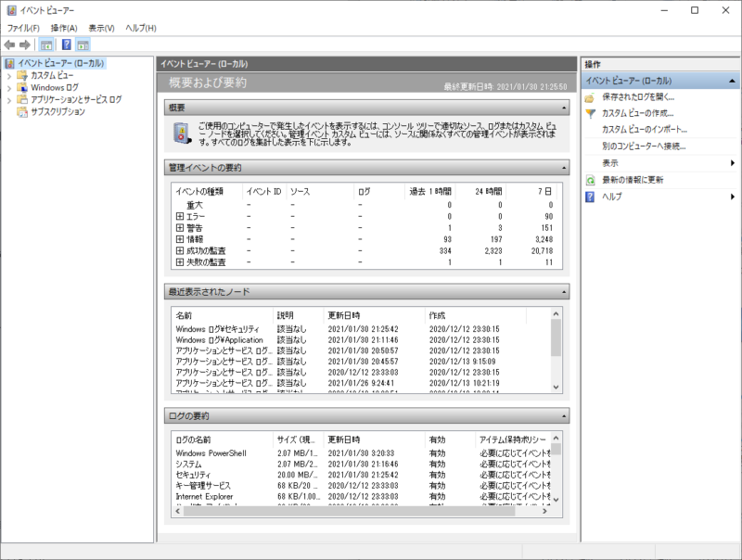Select the カスタム ビュー folder in the tree
The width and height of the screenshot is (742, 560).
point(52,76)
